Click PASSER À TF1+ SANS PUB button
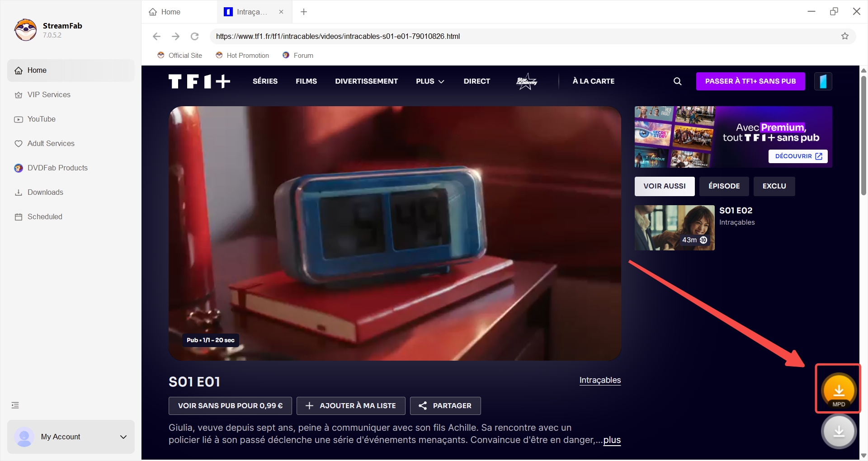The width and height of the screenshot is (868, 461). pyautogui.click(x=750, y=81)
